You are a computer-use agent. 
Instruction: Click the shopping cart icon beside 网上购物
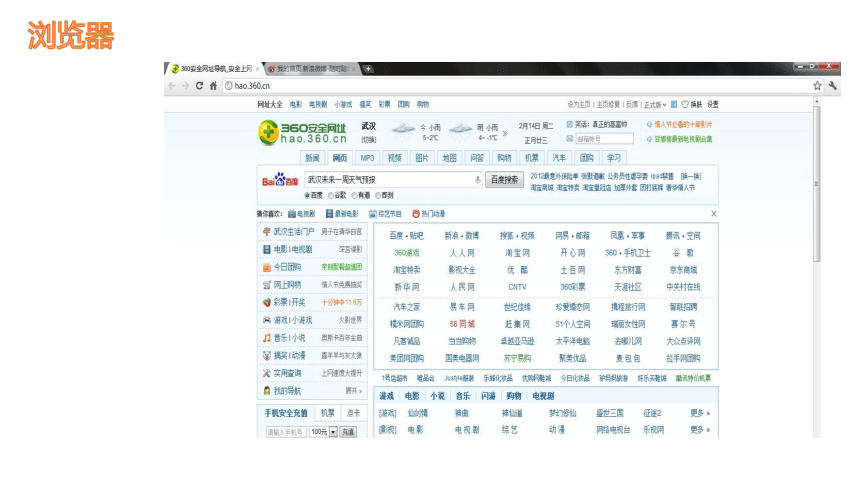tap(267, 285)
